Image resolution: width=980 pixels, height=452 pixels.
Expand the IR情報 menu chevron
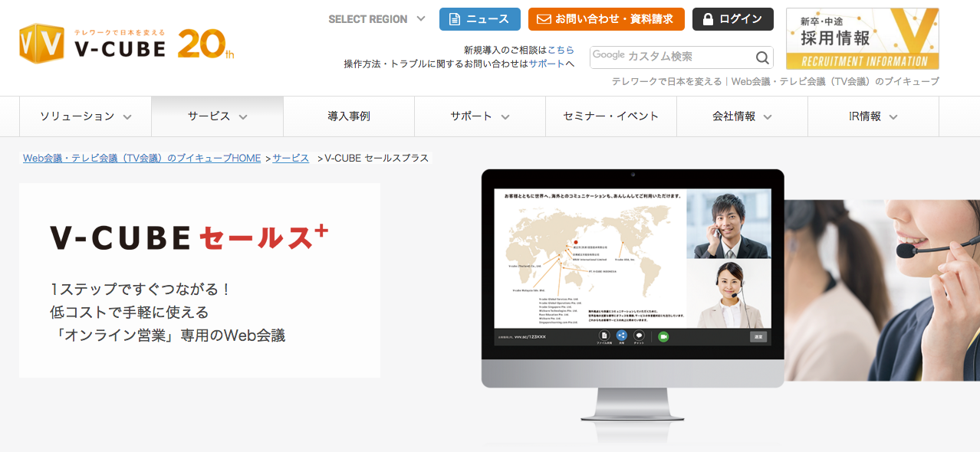893,117
